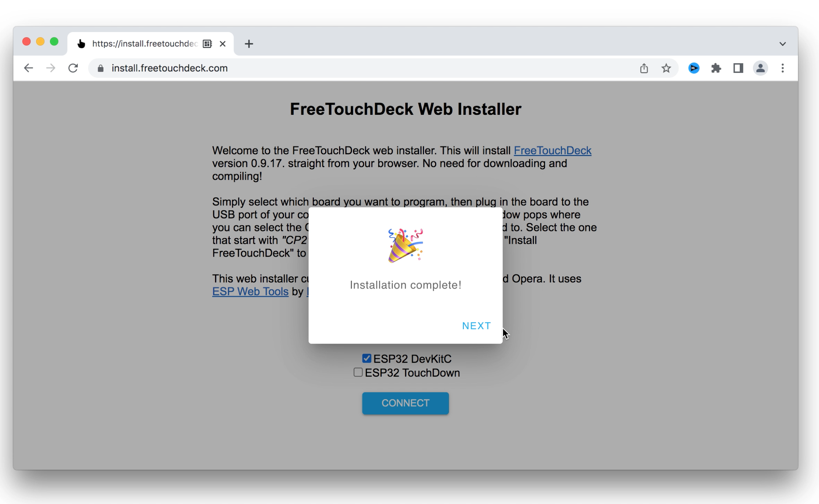The image size is (819, 504).
Task: Reload the page with refresh icon
Action: [73, 68]
